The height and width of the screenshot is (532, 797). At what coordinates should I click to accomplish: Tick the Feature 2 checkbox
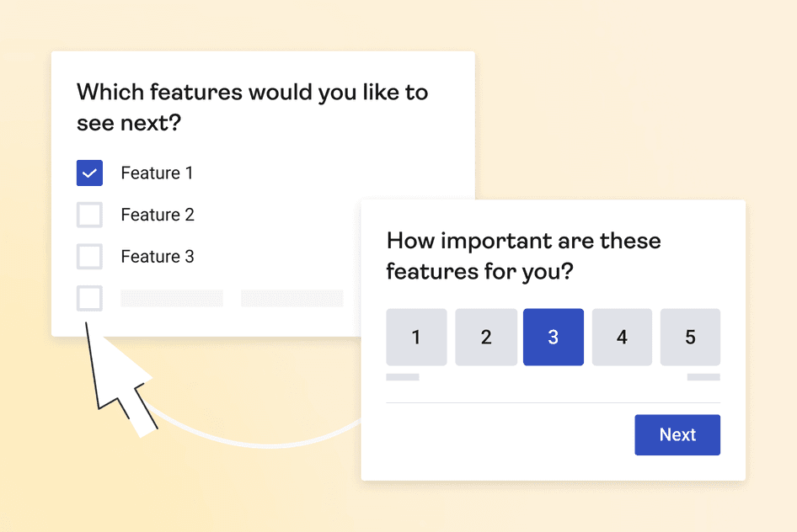pos(89,215)
